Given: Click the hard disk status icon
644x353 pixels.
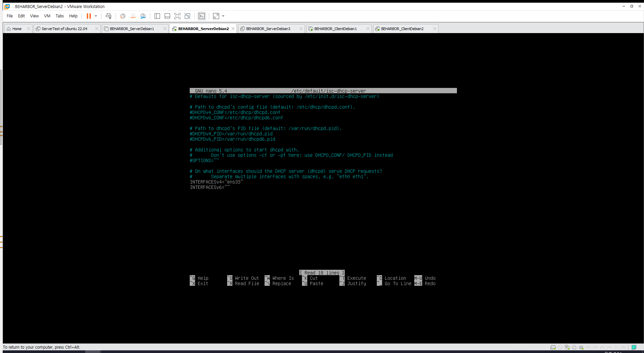Looking at the screenshot, I should (x=553, y=347).
